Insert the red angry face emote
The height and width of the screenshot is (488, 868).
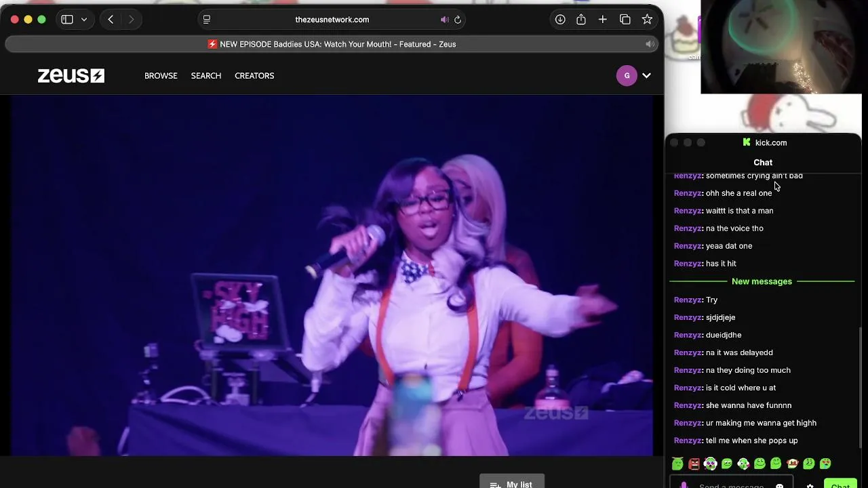pos(694,464)
